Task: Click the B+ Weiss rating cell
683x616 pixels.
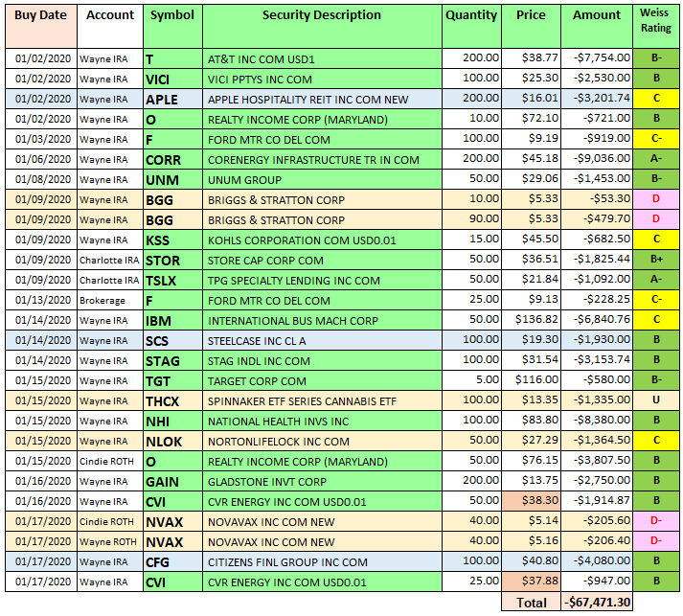Action: tap(656, 260)
